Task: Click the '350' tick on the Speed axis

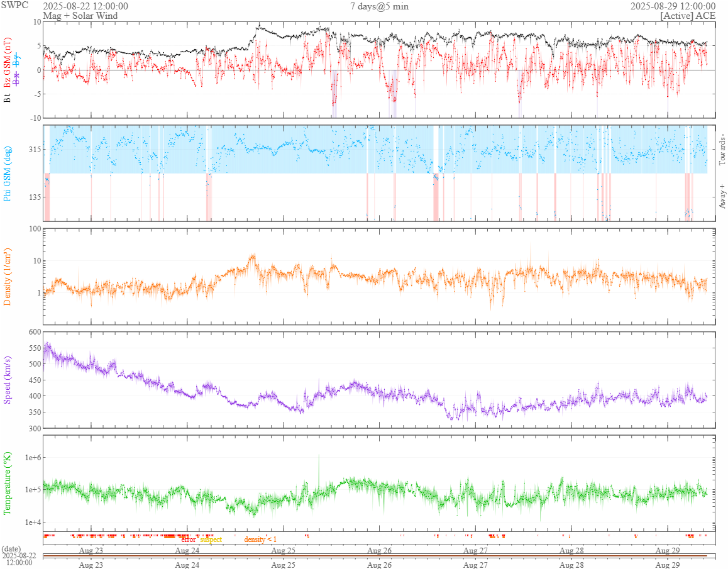Action: (35, 412)
